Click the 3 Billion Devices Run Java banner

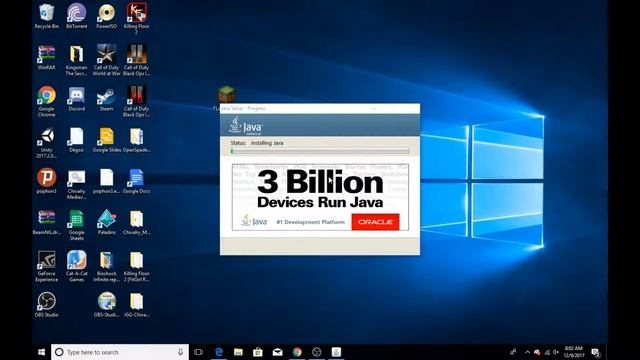click(x=320, y=197)
